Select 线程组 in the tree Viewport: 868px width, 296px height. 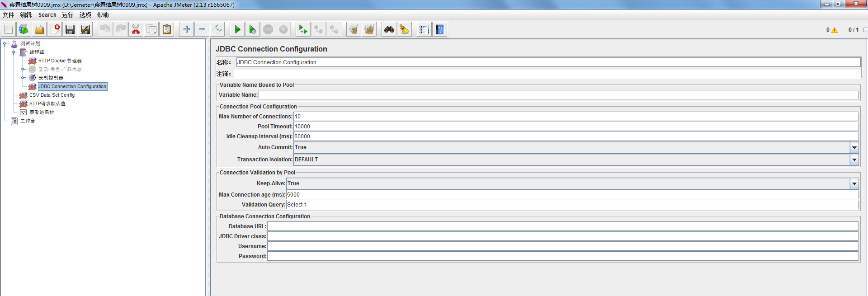pyautogui.click(x=37, y=52)
